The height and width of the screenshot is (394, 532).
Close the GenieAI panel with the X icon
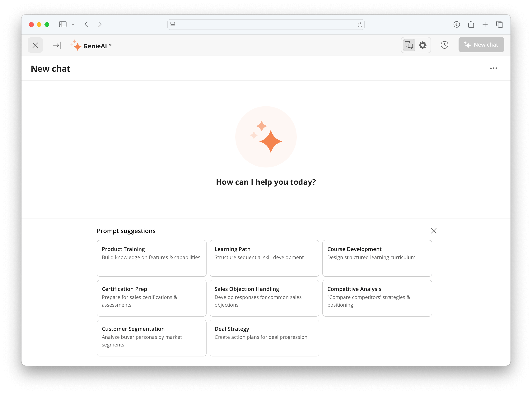tap(35, 45)
